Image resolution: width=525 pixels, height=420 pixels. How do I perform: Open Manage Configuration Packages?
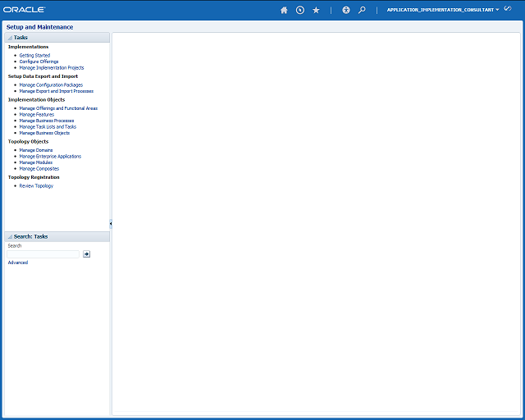coord(51,85)
